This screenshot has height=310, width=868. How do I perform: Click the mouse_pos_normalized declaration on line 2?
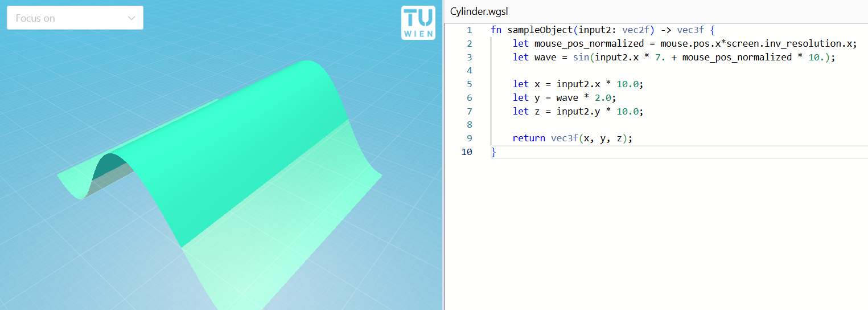589,43
